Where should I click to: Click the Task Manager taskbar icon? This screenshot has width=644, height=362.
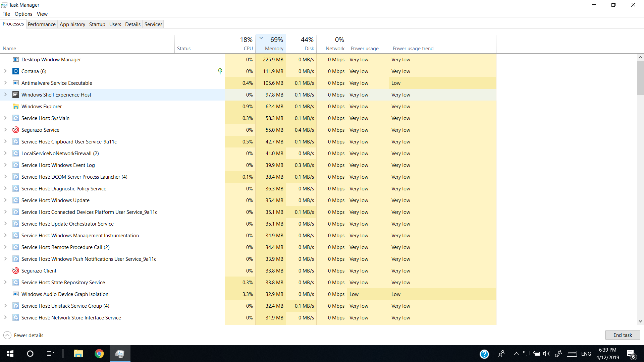point(120,354)
